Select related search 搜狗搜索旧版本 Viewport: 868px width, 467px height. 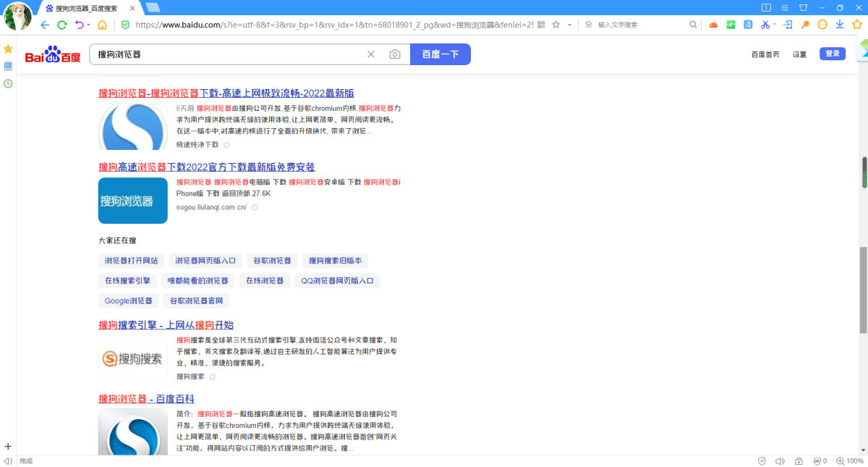pyautogui.click(x=336, y=261)
